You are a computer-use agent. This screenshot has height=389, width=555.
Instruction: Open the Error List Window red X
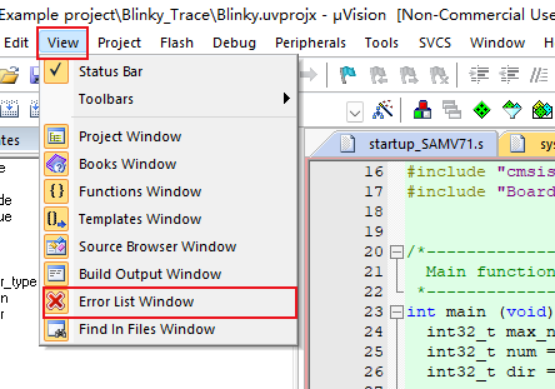point(56,302)
